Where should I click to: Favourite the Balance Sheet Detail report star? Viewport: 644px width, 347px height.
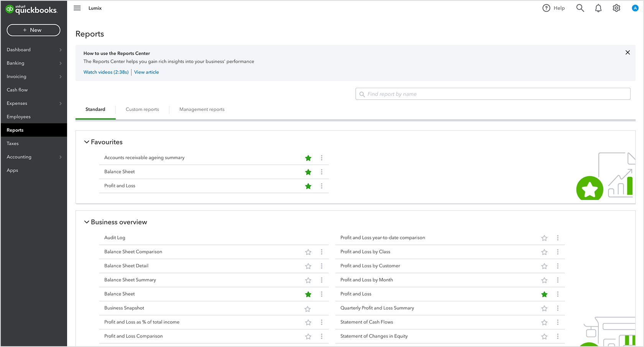pyautogui.click(x=308, y=266)
